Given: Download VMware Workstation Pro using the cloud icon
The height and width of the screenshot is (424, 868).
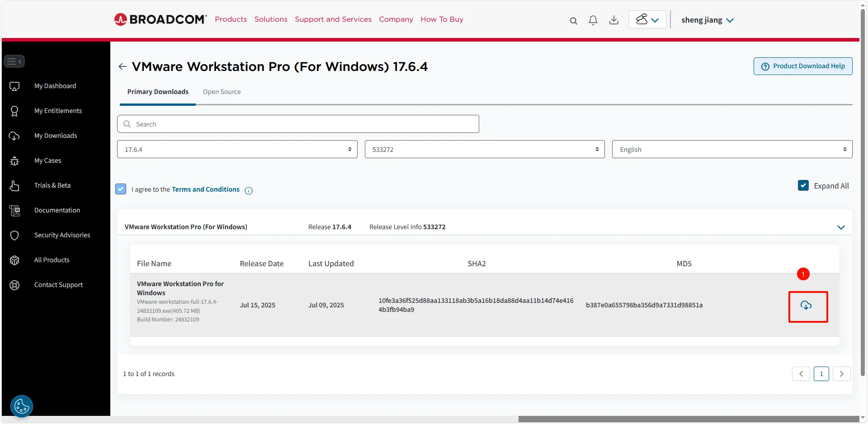Looking at the screenshot, I should (807, 305).
